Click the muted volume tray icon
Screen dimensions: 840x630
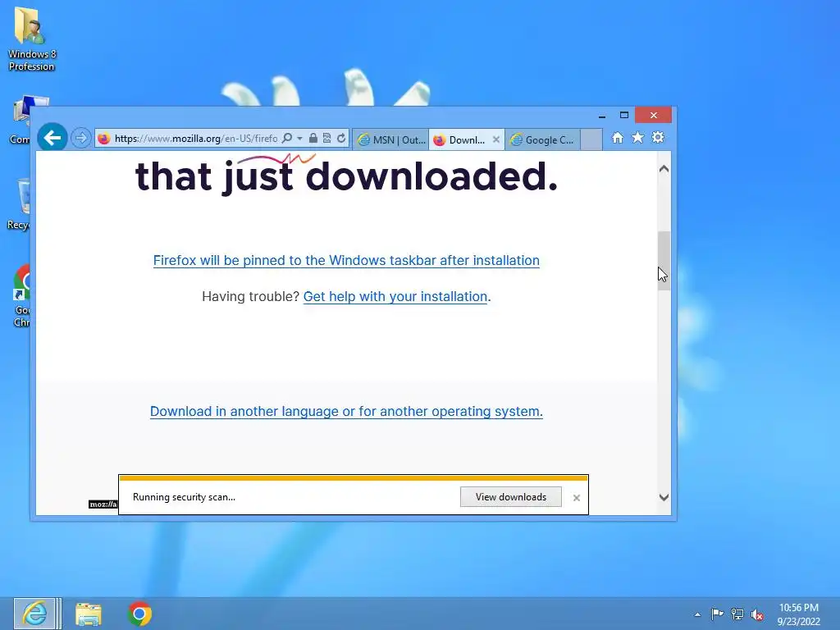757,614
